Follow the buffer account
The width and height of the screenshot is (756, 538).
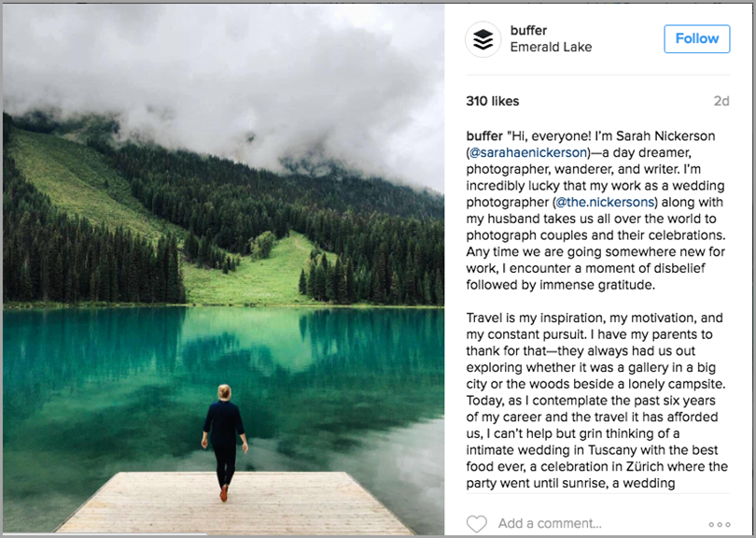696,38
